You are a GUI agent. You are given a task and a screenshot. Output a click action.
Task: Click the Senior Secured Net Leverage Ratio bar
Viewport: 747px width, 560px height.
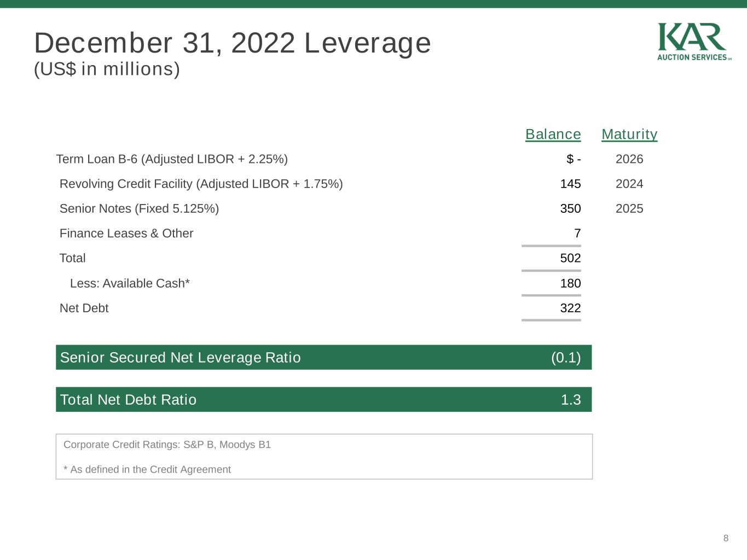tap(323, 357)
